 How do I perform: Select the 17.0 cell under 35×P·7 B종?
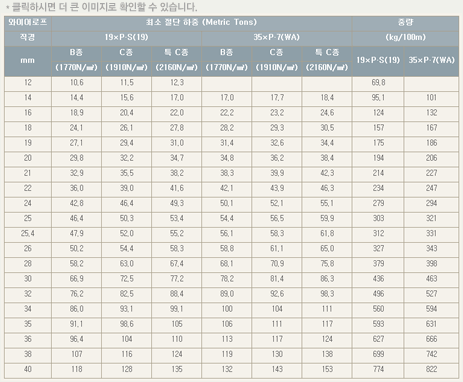tap(227, 98)
